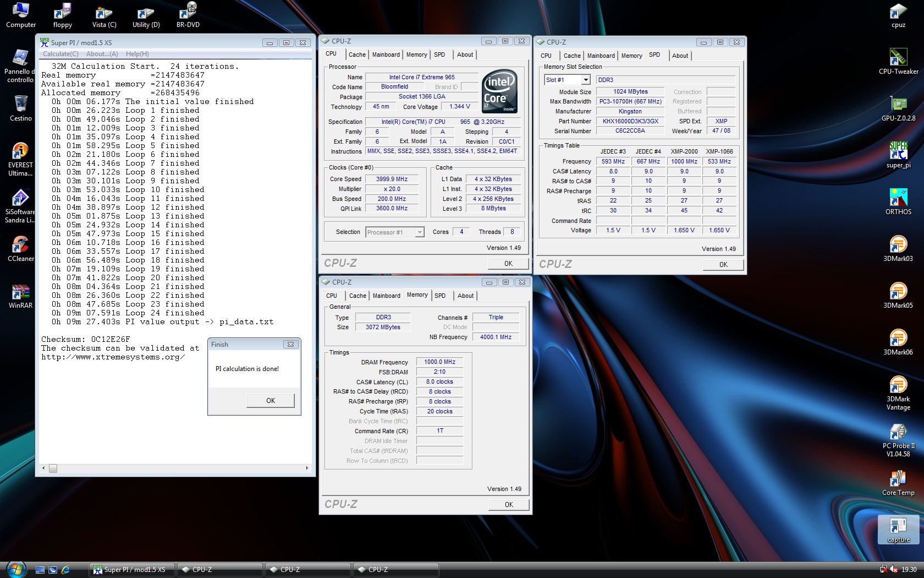Launch 3DMark03 desktop icon

898,249
